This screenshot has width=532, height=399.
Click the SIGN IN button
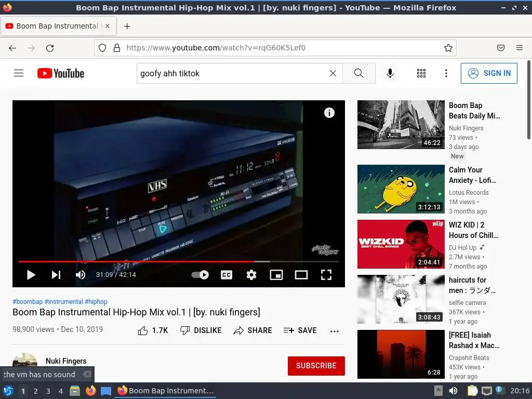click(x=489, y=73)
